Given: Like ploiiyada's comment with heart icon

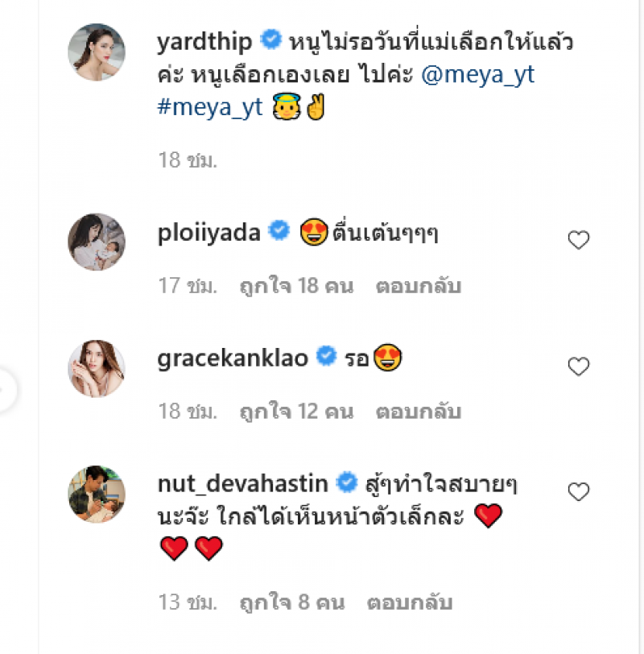Looking at the screenshot, I should (x=579, y=240).
